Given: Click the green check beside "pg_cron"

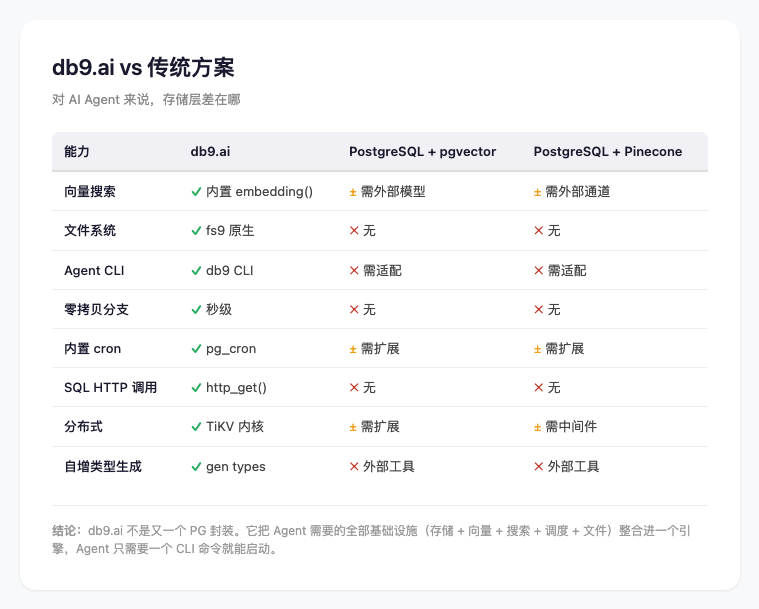Looking at the screenshot, I should point(196,349).
